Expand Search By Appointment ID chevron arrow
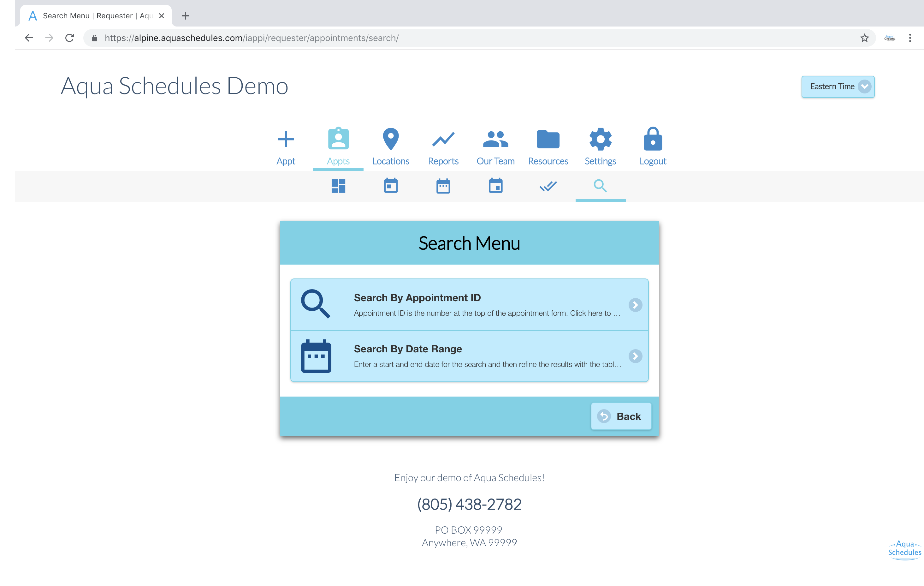This screenshot has width=924, height=586. (635, 305)
